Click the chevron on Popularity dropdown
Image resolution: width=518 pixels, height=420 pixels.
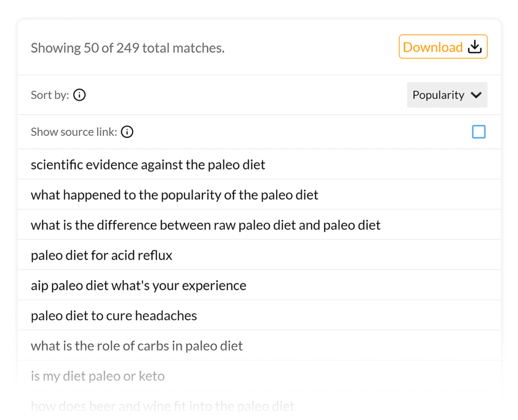coord(476,95)
